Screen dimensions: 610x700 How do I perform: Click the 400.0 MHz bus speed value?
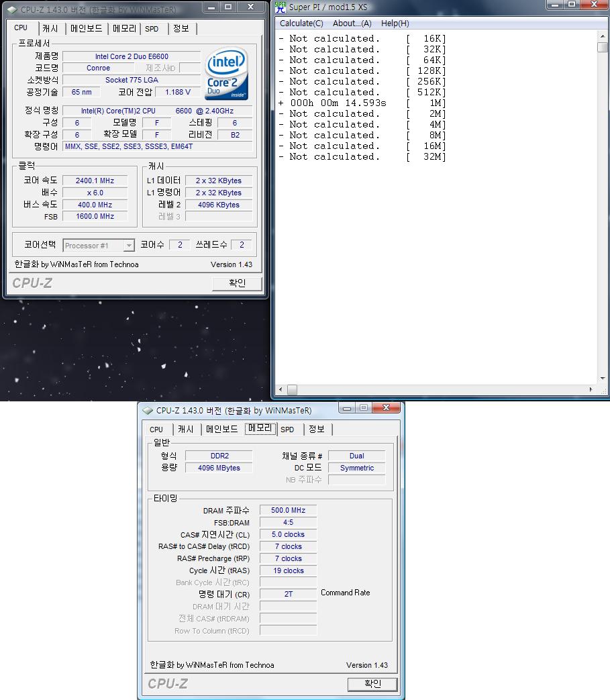[95, 205]
